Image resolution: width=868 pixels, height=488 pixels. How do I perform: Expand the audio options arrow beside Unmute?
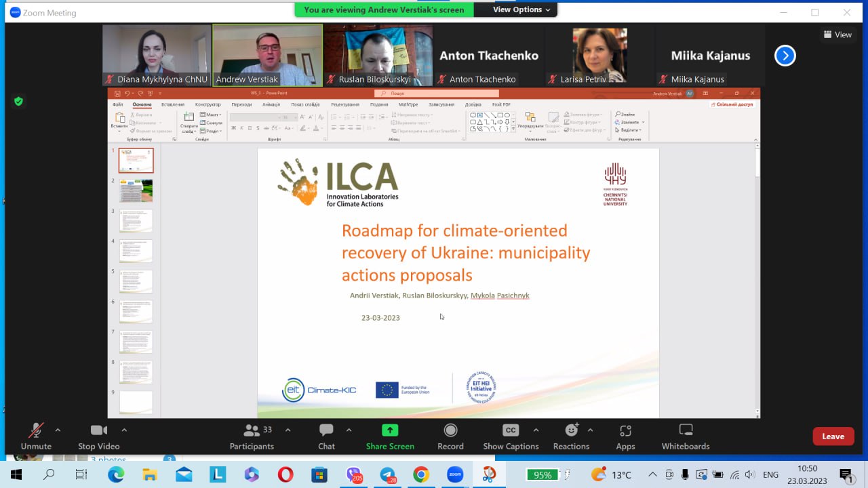pos(58,430)
